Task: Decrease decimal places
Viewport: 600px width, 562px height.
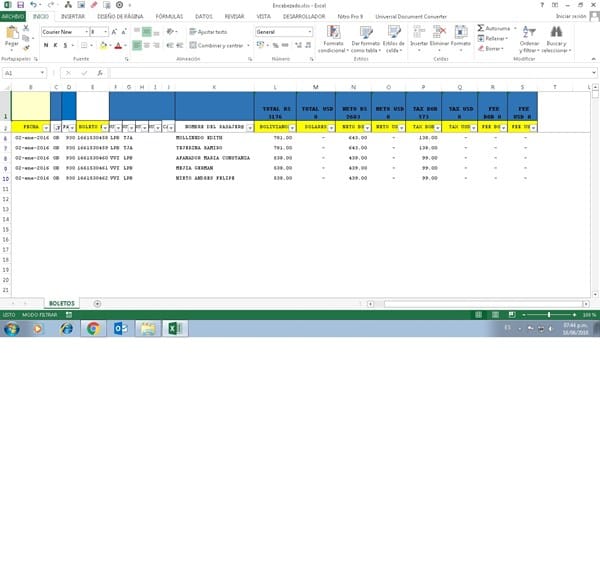Action: [x=308, y=46]
